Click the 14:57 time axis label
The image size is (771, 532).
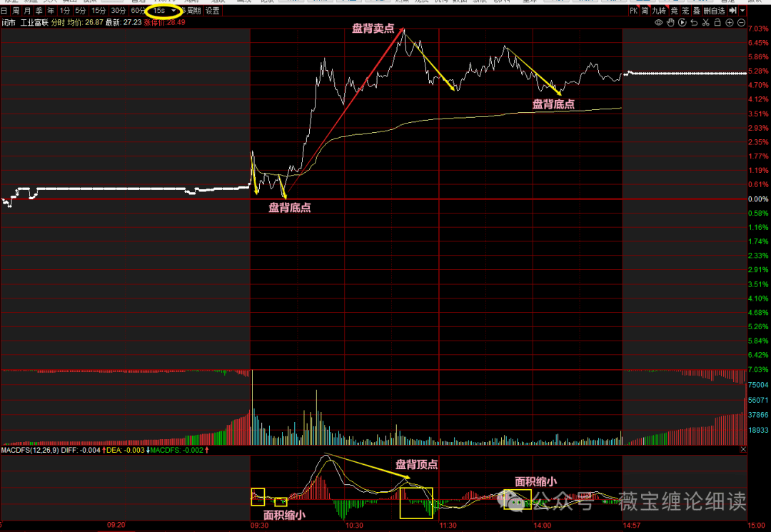click(631, 525)
